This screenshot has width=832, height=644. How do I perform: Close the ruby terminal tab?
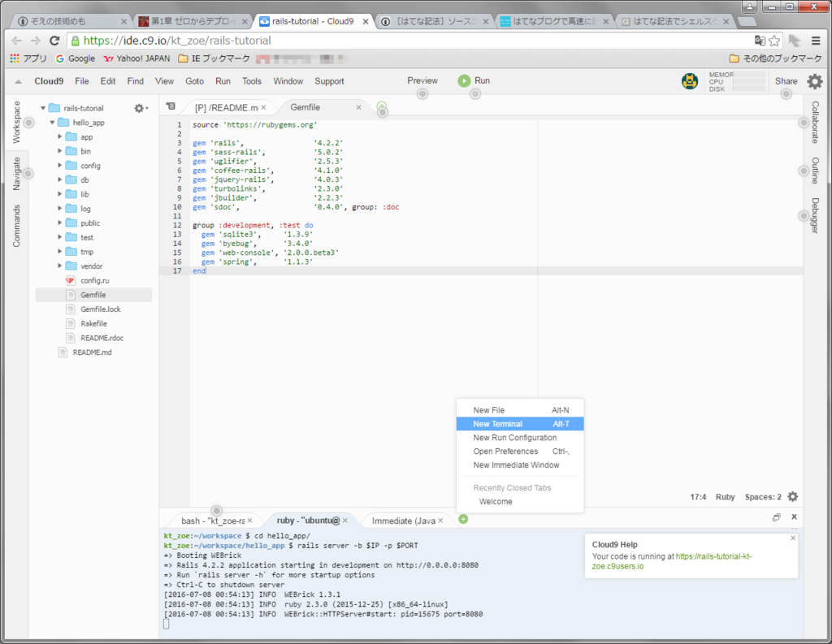coord(345,521)
